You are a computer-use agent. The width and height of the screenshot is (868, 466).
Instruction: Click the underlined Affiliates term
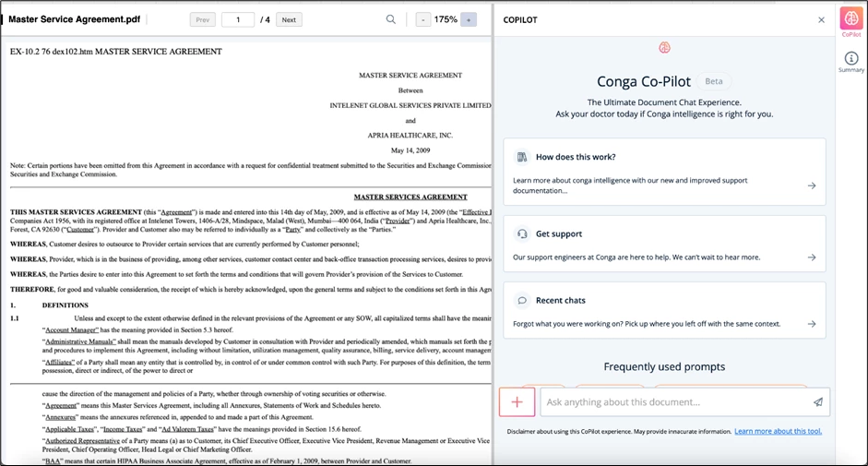[x=59, y=363]
